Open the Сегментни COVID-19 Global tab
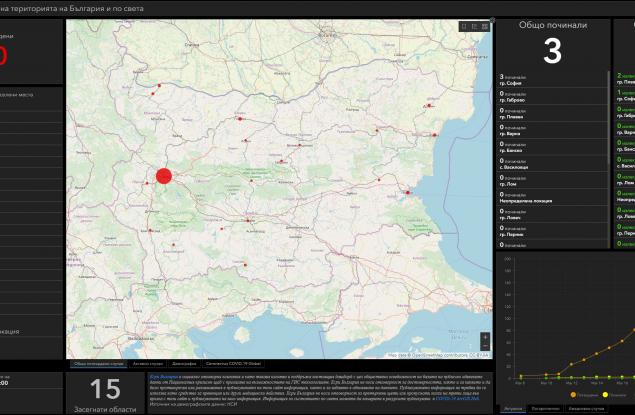The height and width of the screenshot is (415, 635). [232, 363]
